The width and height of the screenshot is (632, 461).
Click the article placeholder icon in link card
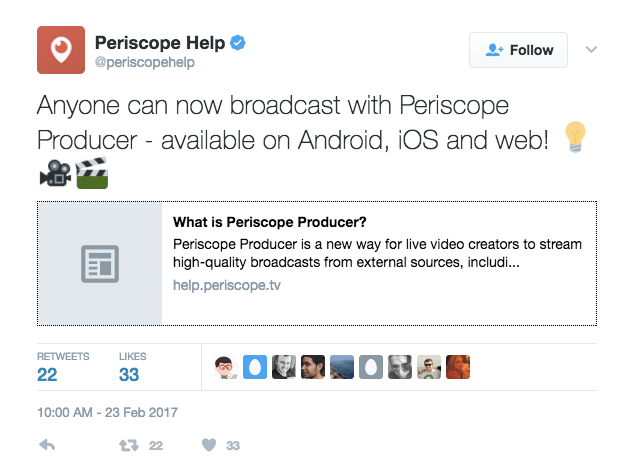coord(100,264)
